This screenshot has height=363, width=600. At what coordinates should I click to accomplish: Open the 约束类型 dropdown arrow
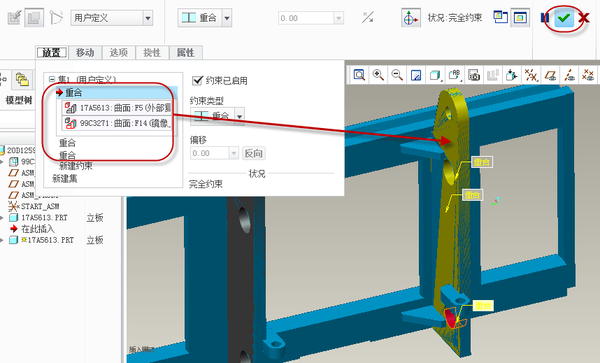239,116
